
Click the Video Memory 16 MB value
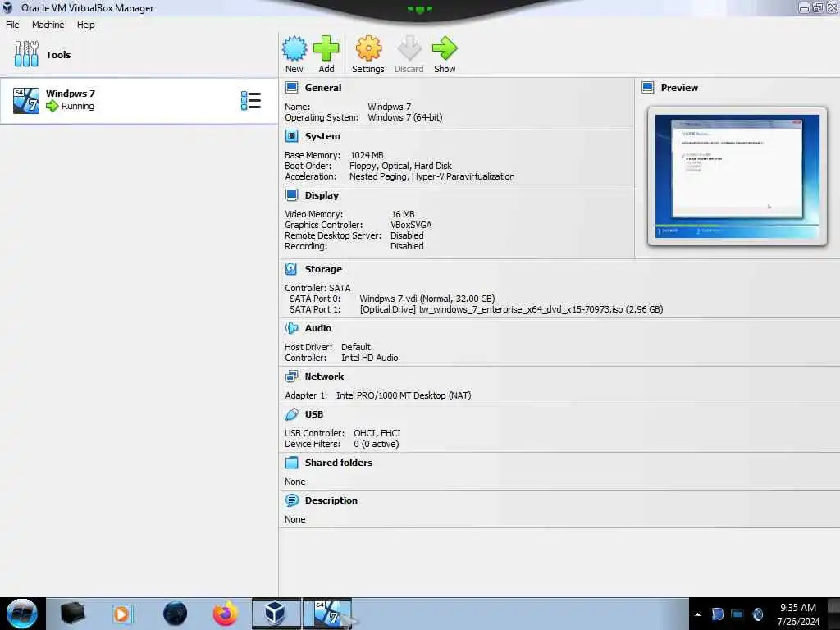pos(403,214)
